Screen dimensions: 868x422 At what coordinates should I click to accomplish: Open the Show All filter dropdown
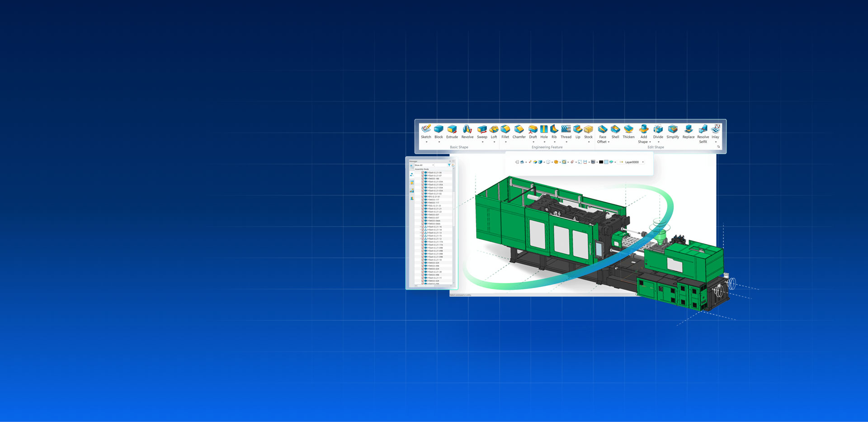click(x=433, y=165)
